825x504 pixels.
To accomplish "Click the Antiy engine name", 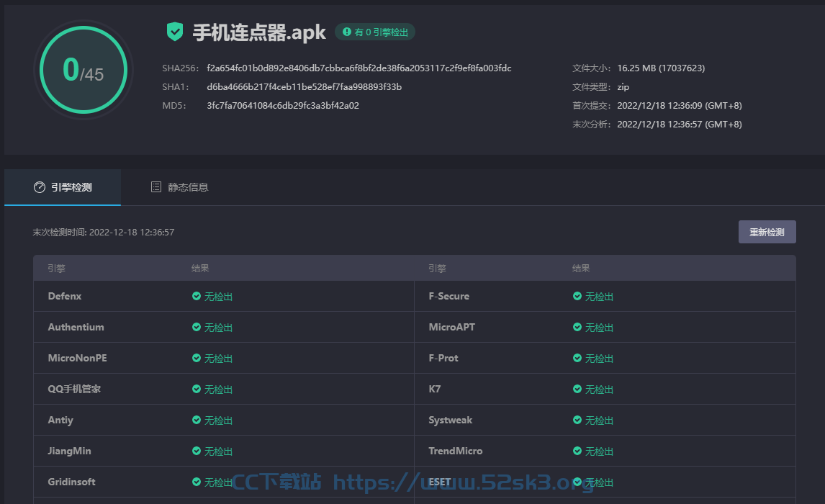I will point(60,420).
